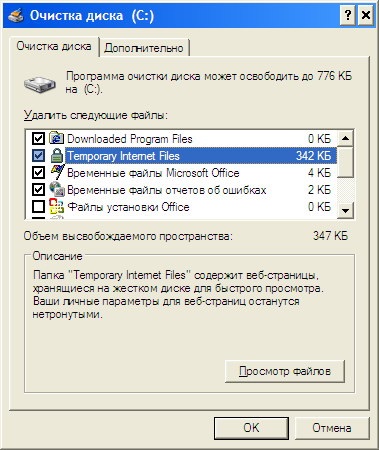379x450 pixels.
Task: Open Просмотр файлов to view files
Action: [285, 371]
